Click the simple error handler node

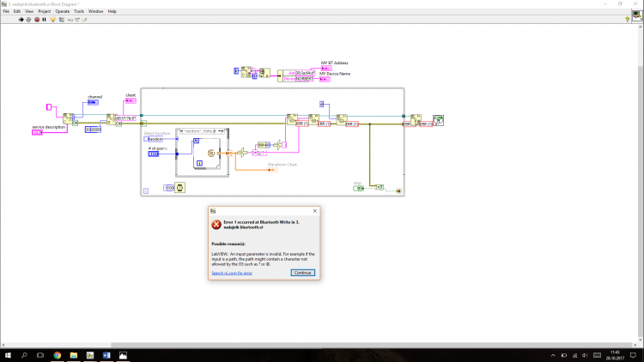coord(438,120)
